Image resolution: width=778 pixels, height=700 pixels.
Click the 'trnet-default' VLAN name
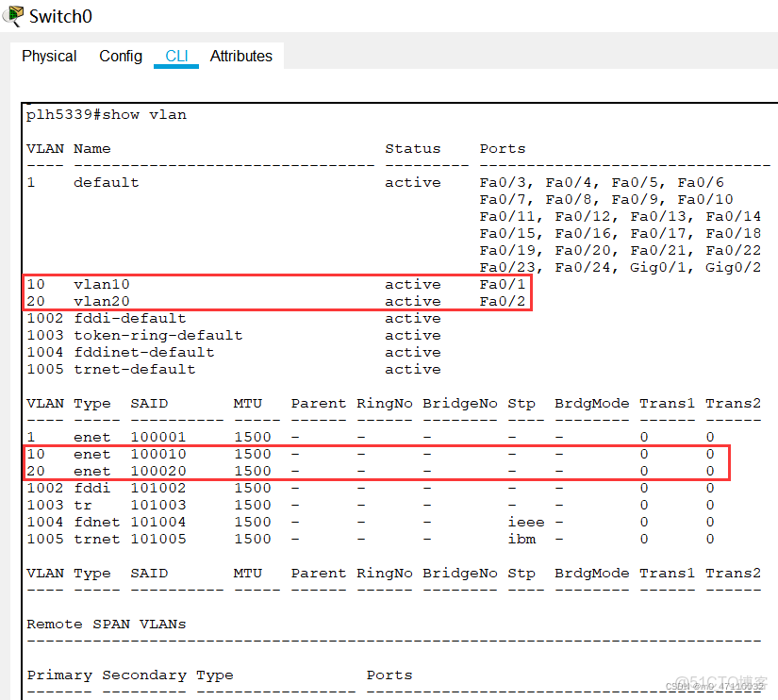(135, 369)
